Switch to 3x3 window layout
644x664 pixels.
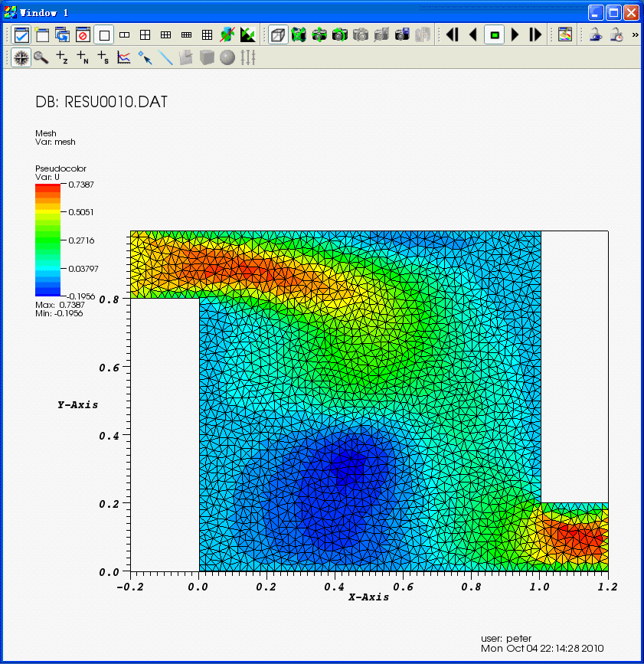(207, 34)
